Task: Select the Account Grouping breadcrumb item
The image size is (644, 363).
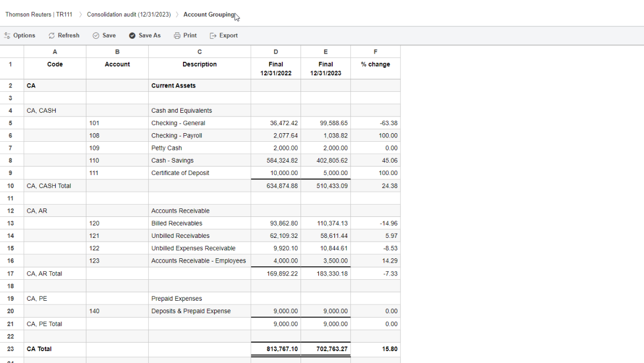Action: click(209, 14)
